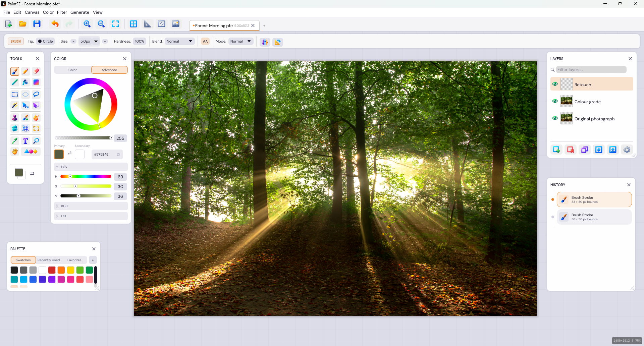Add a new palette tab
This screenshot has height=346, width=644.
pyautogui.click(x=93, y=260)
